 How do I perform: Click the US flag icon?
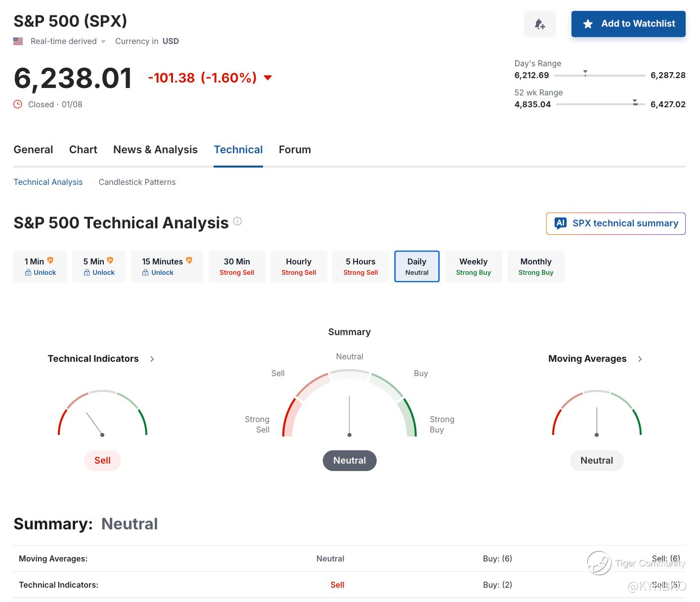(x=18, y=42)
